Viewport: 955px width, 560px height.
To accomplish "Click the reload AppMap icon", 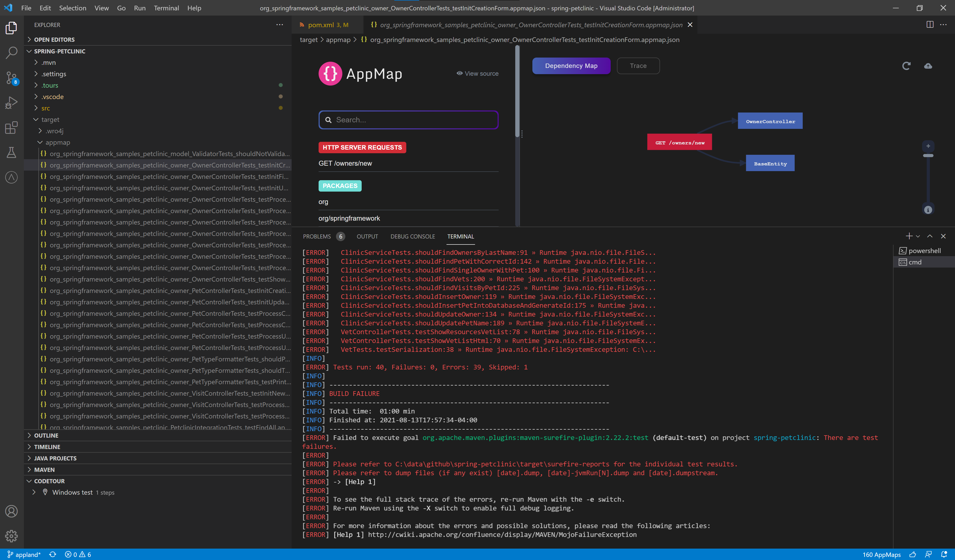I will [x=906, y=66].
